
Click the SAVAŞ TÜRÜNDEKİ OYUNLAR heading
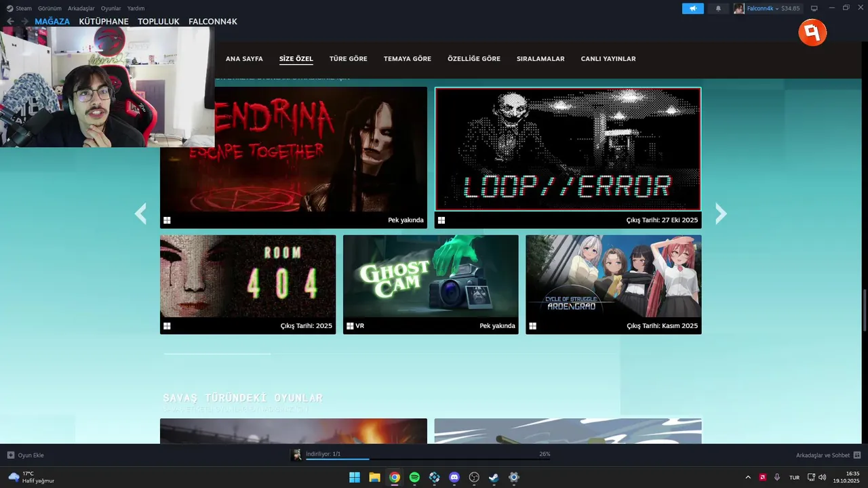[243, 398]
